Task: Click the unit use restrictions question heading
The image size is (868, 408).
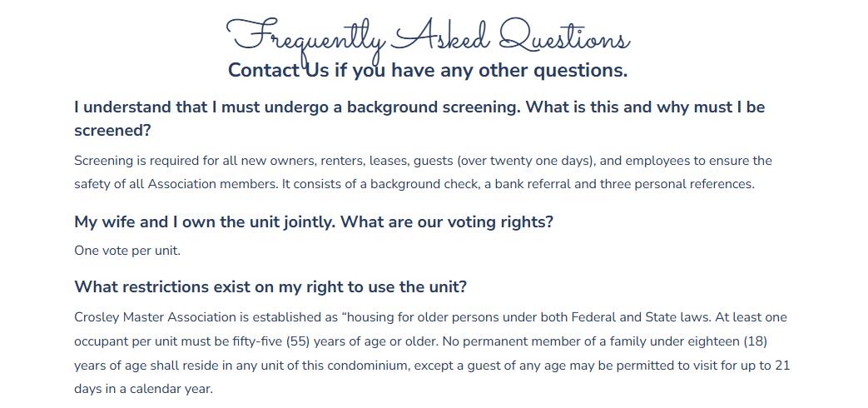Action: click(270, 287)
